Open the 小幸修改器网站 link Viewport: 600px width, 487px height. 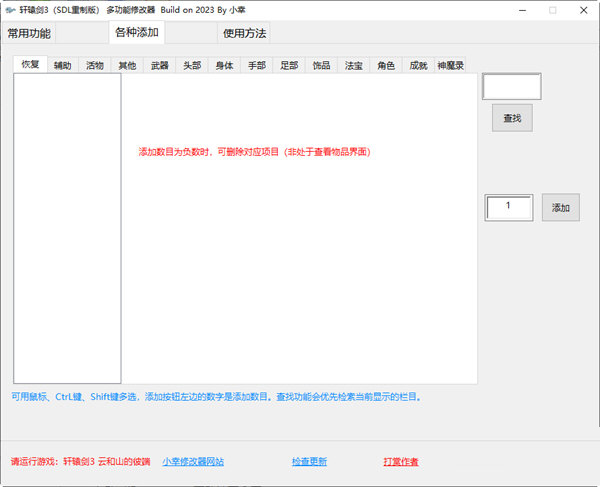tap(193, 462)
